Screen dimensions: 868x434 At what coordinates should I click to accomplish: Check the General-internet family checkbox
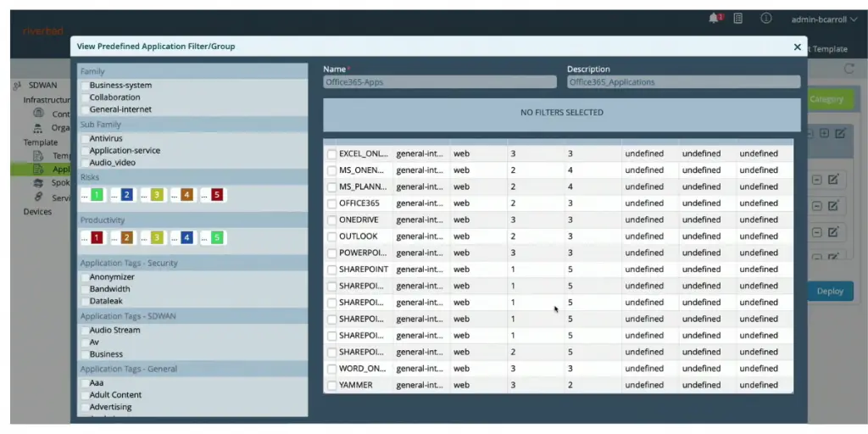click(x=84, y=109)
